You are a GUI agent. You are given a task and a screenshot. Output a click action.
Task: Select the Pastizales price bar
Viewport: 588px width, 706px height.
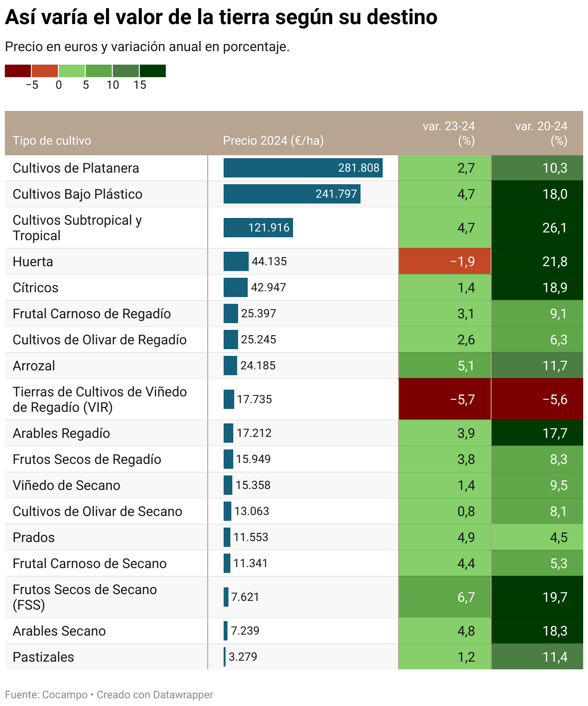click(224, 656)
